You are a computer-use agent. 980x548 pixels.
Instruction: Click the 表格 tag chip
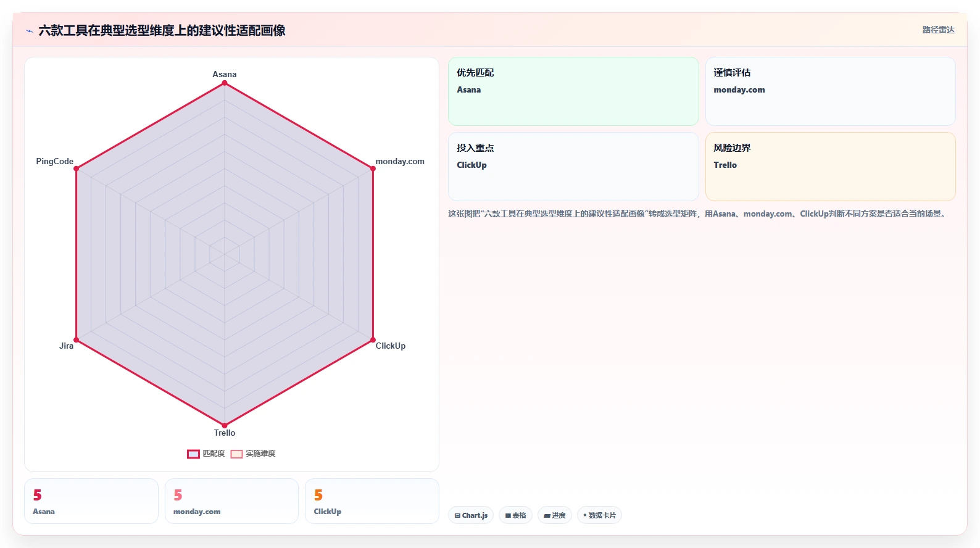click(515, 515)
